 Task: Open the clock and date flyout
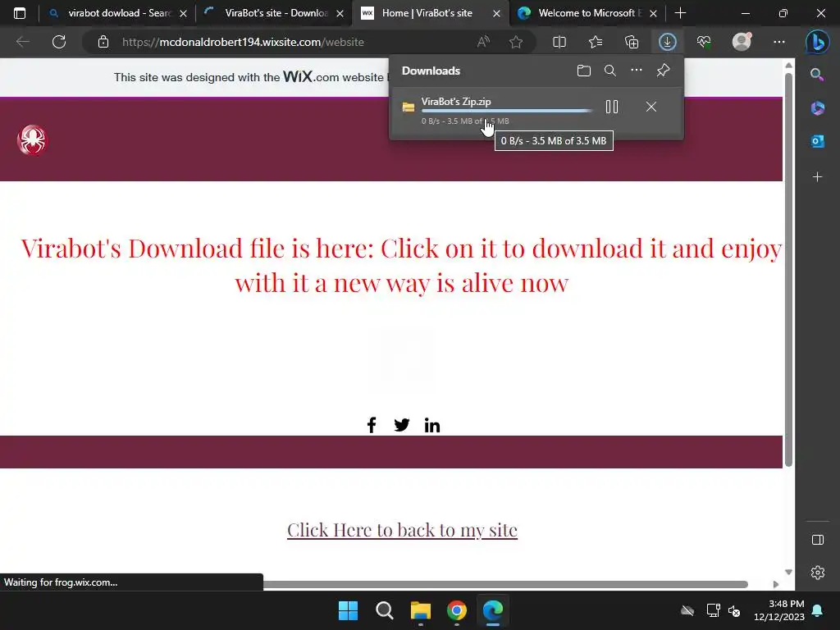(x=779, y=610)
